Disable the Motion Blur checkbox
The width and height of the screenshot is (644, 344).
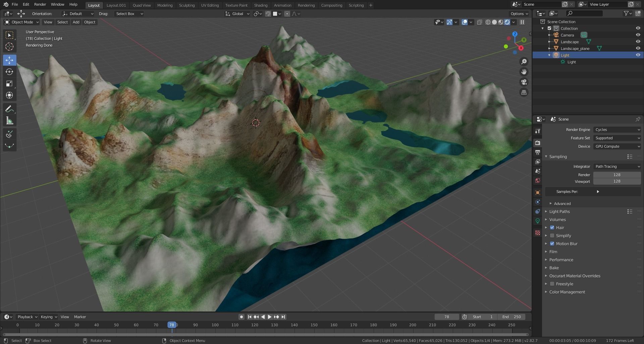coord(552,244)
